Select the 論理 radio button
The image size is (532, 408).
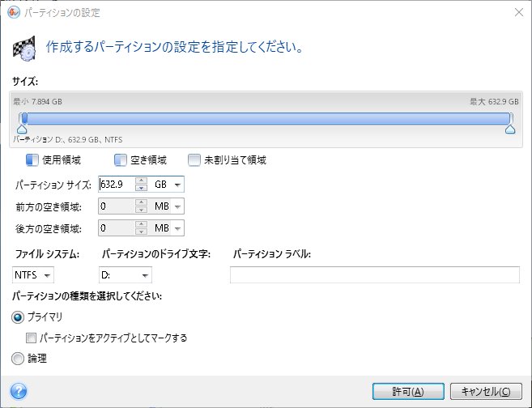point(18,359)
